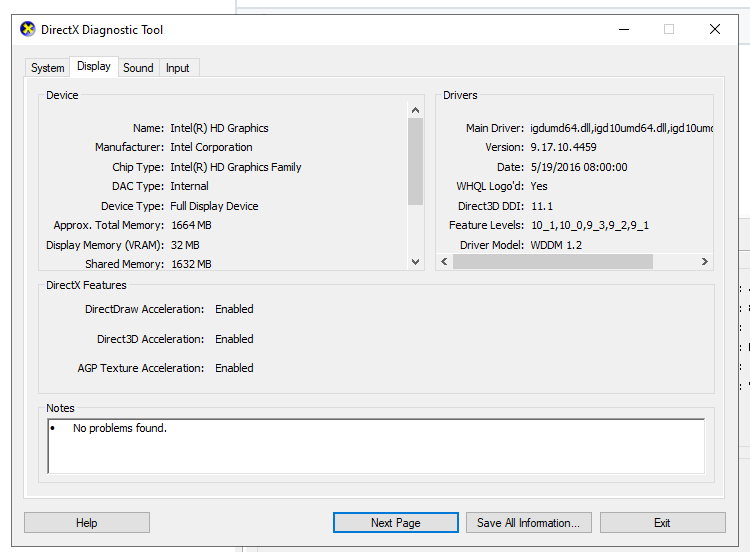Minimize the DirectX Diagnostic Tool window

(x=623, y=30)
